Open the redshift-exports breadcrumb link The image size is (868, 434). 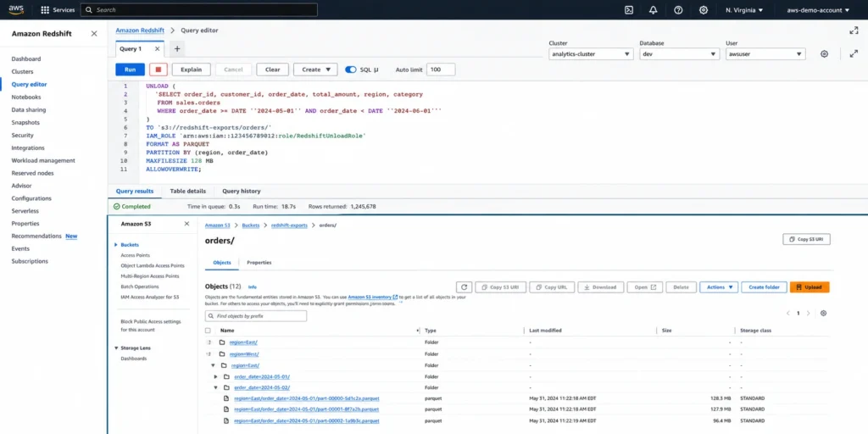[289, 225]
